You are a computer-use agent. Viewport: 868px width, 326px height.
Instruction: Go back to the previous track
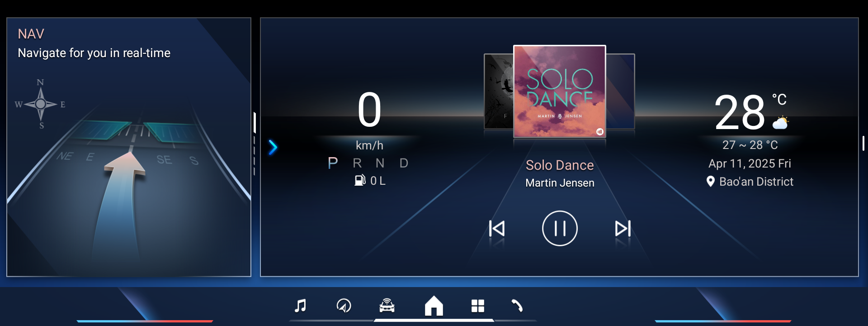[x=497, y=228]
